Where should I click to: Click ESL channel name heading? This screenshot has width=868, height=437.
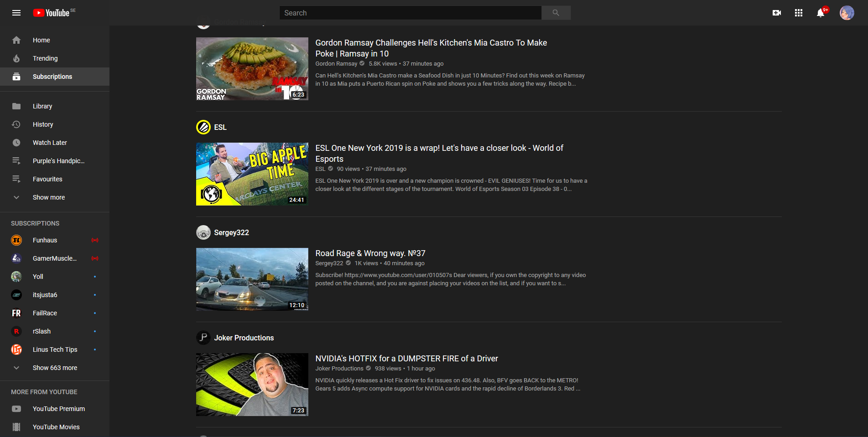tap(220, 127)
